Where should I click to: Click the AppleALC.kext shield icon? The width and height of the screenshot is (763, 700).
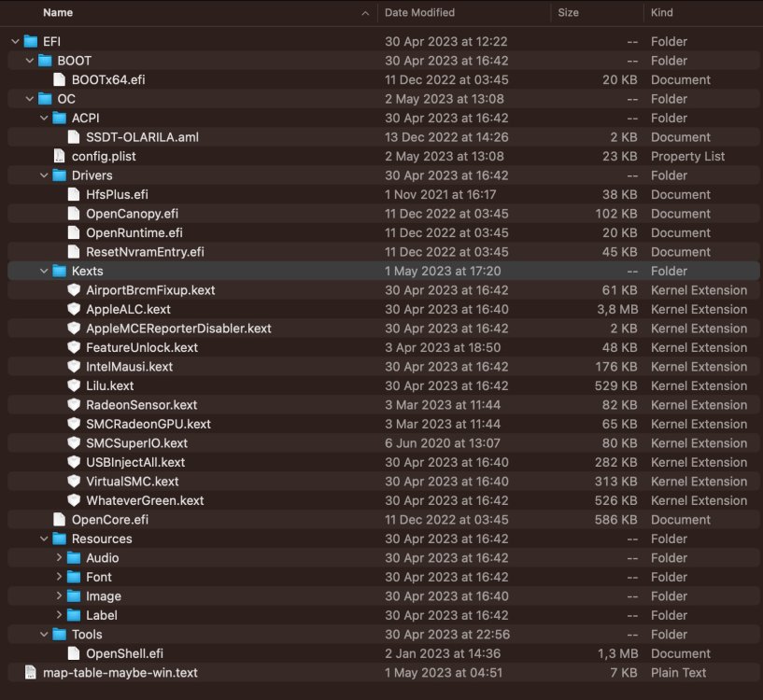click(x=74, y=309)
